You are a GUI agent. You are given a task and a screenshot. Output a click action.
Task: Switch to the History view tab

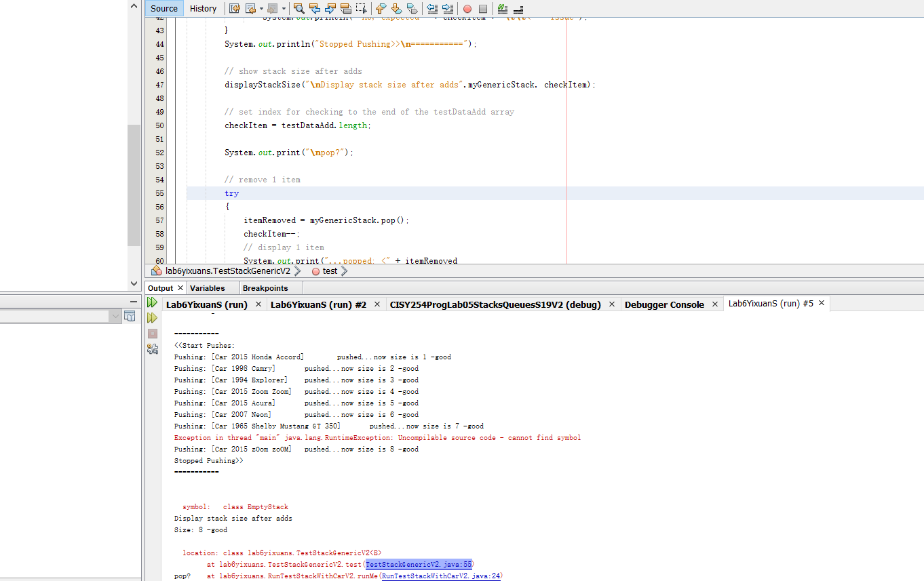[x=203, y=9]
